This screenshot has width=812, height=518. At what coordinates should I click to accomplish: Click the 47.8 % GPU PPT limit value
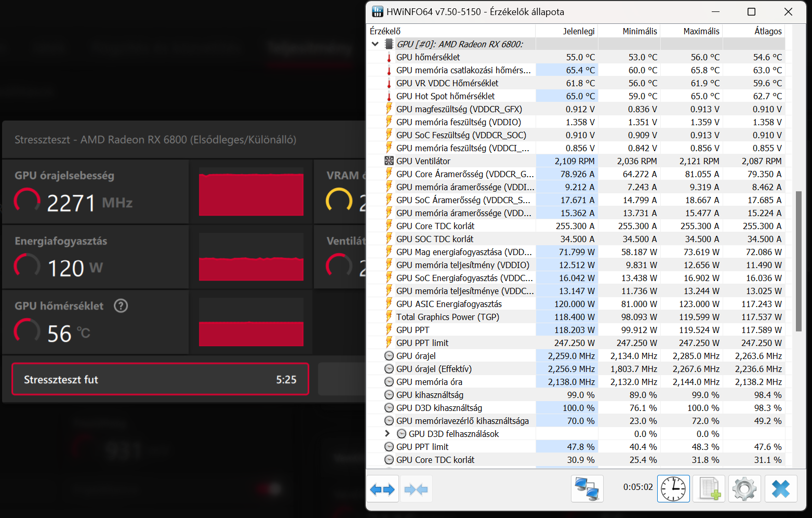click(581, 447)
